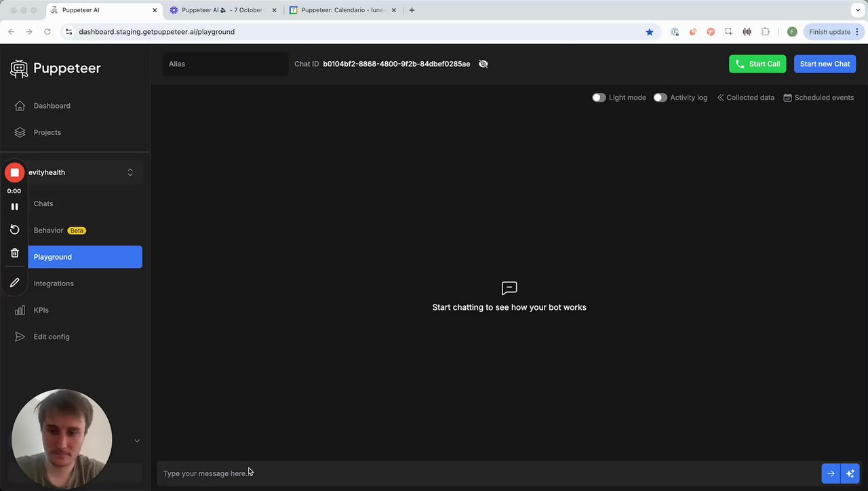868x491 pixels.
Task: Pause the screen recording
Action: click(x=14, y=207)
